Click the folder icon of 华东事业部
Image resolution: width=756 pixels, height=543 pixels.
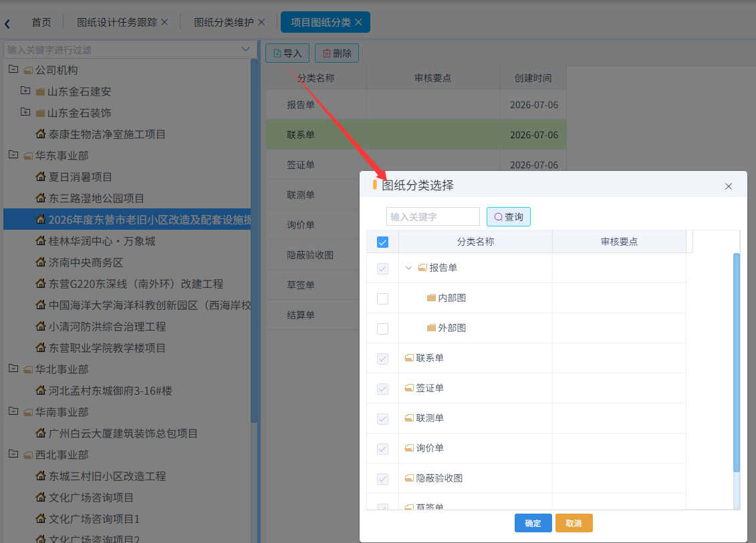29,156
